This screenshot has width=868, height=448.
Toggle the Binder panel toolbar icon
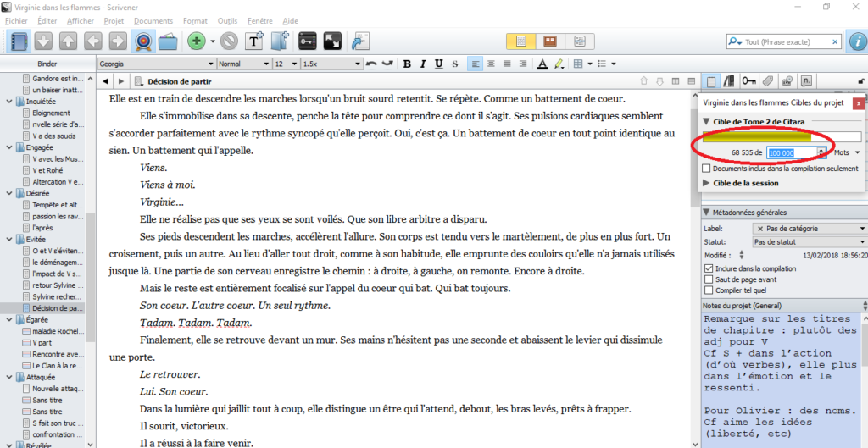tap(20, 41)
